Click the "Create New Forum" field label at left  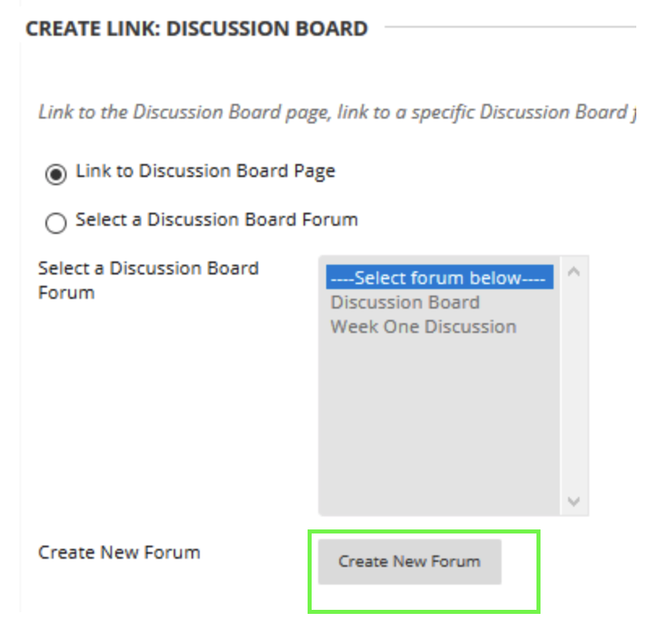click(x=118, y=553)
